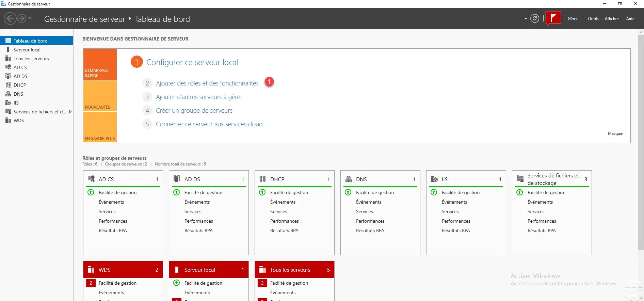Click the IIS sidebar icon

click(x=8, y=102)
